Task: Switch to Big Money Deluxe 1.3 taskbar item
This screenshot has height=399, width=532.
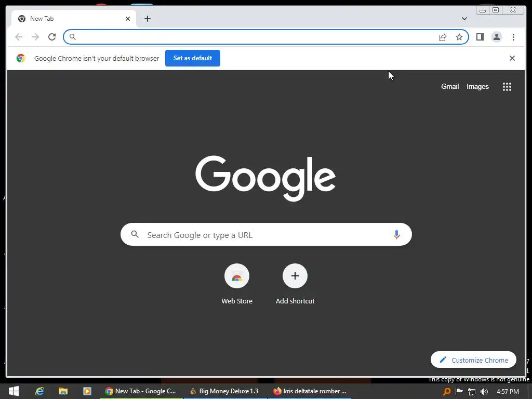Action: pyautogui.click(x=225, y=391)
